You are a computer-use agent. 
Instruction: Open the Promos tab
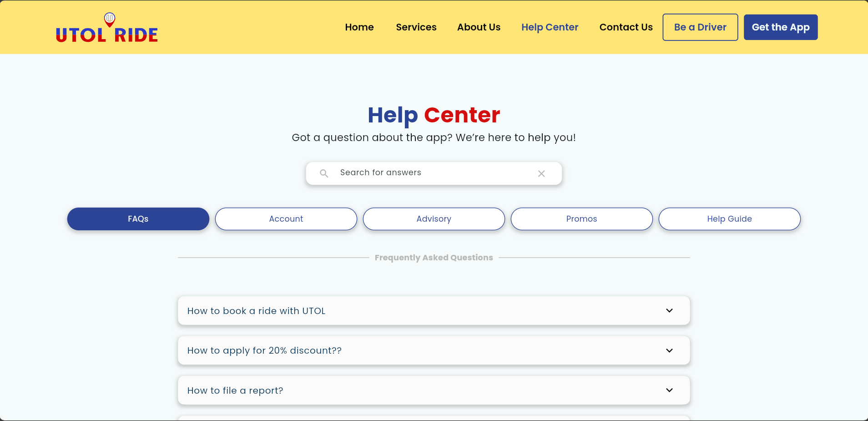click(581, 219)
